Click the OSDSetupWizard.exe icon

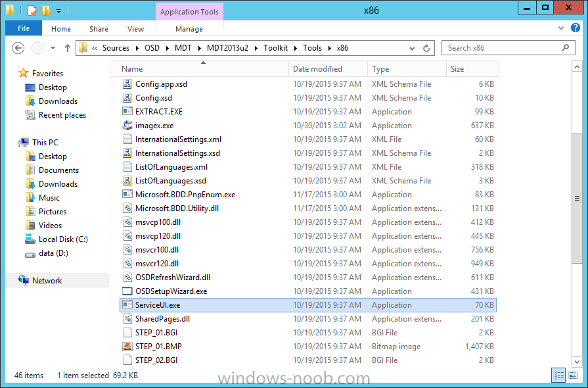(127, 291)
